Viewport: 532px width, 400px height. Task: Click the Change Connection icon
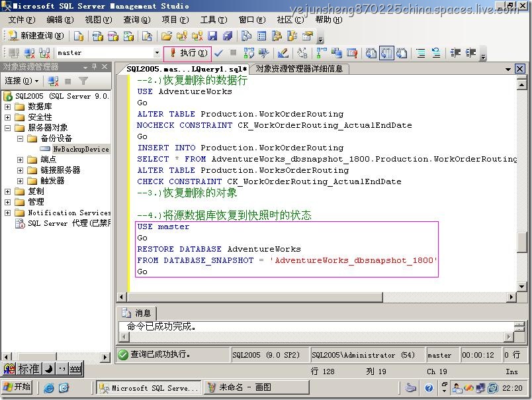(x=45, y=53)
